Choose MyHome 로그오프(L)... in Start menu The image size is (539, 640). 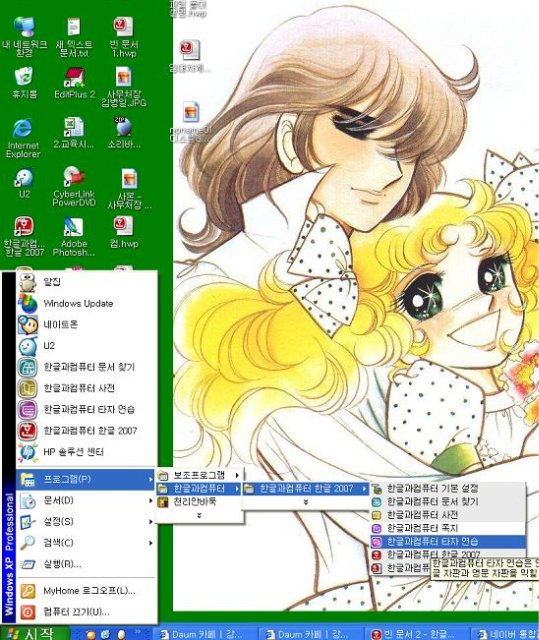(x=87, y=591)
